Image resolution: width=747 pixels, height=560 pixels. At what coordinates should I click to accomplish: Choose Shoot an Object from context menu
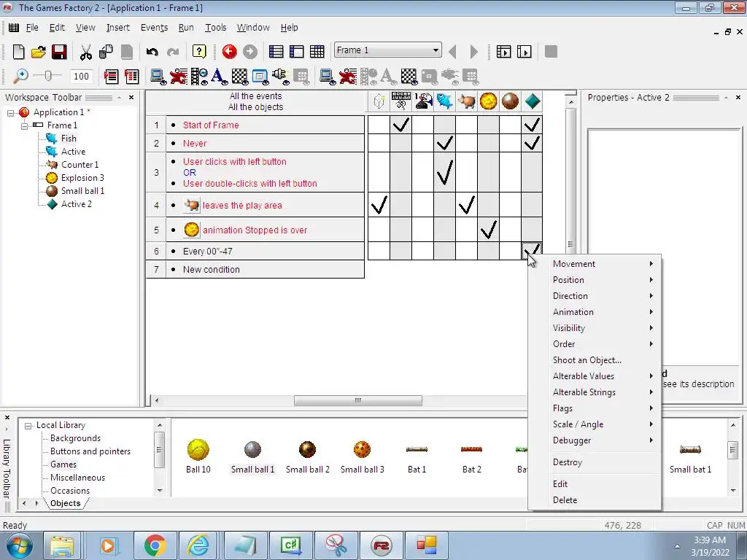coord(595,360)
